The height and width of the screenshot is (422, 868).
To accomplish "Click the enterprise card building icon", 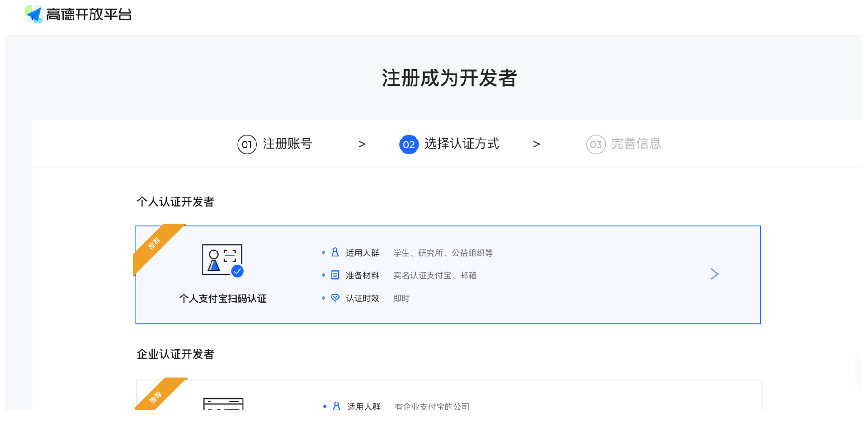I will pos(222,406).
